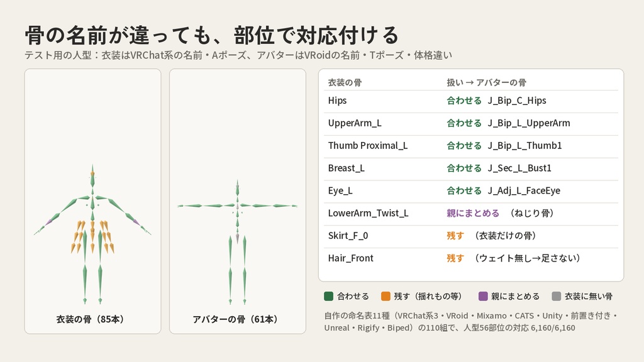
Task: Select the Breast_L cell
Action: (347, 168)
